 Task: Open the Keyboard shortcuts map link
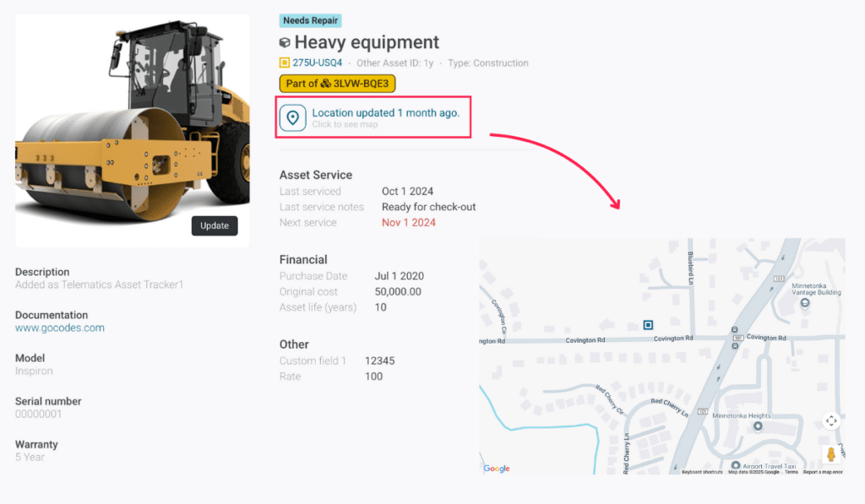coord(702,472)
